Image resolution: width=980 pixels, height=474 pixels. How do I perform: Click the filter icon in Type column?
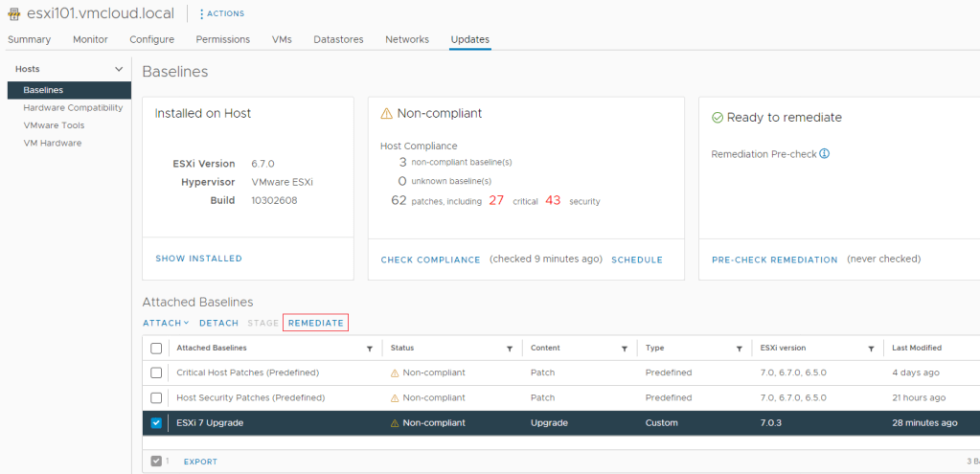(739, 349)
